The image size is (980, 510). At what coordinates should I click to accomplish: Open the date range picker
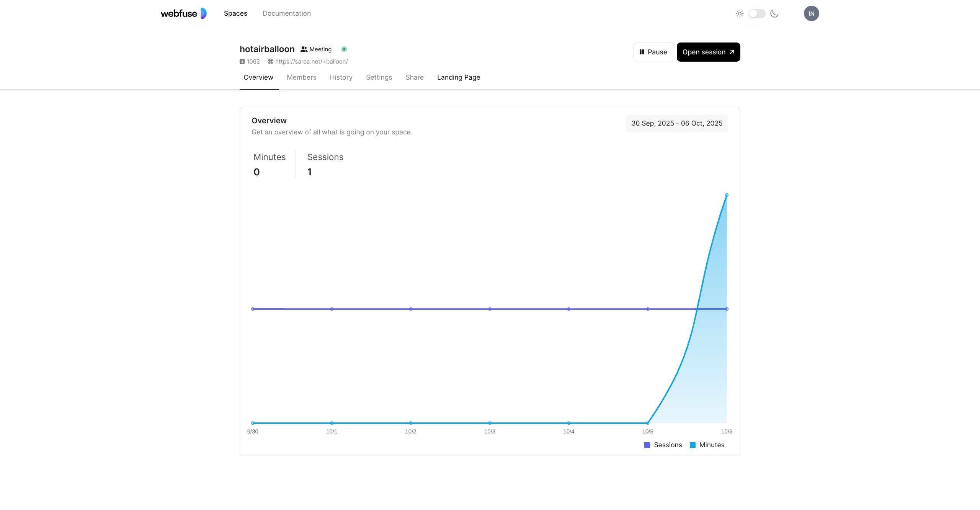coord(676,123)
